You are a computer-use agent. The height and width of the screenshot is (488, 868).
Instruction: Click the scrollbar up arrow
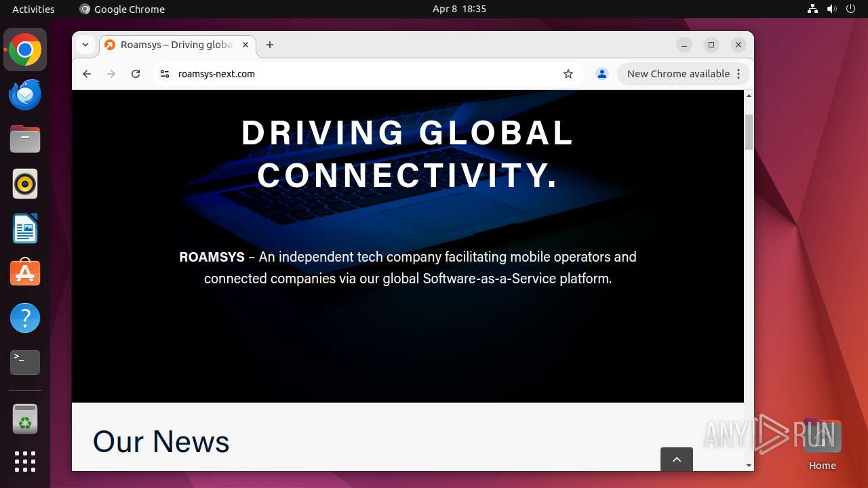[x=749, y=96]
